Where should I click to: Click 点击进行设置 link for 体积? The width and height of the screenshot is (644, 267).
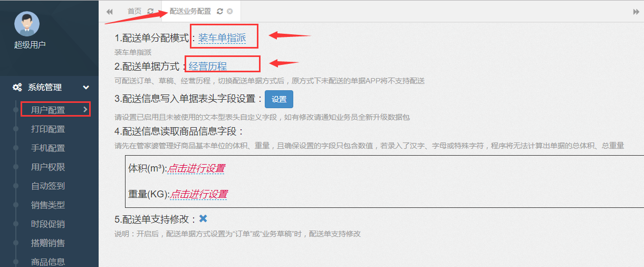pyautogui.click(x=197, y=169)
